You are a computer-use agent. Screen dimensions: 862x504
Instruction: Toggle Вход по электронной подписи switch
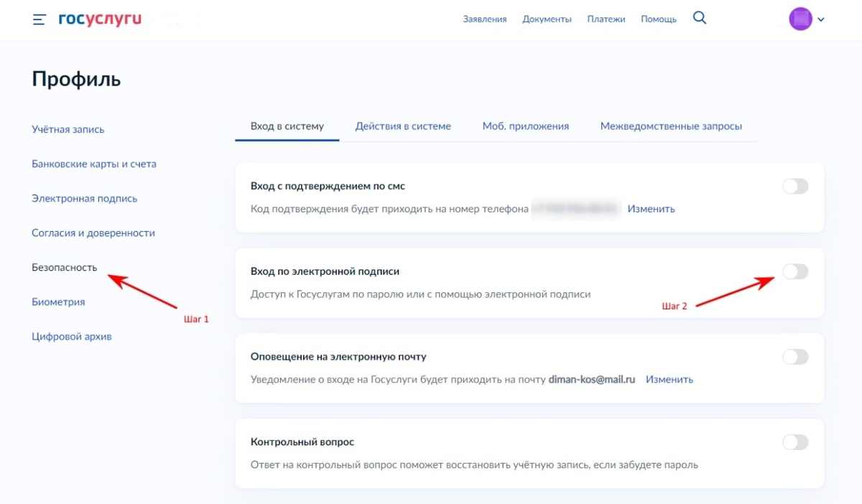(795, 271)
